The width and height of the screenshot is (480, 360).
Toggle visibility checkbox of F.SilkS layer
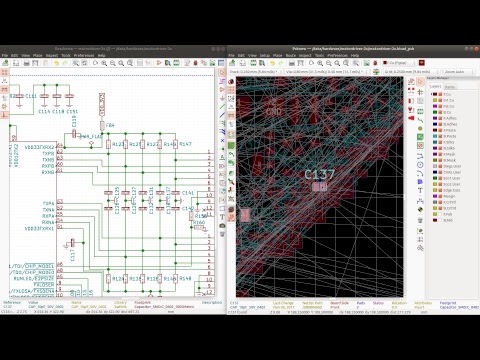click(440, 142)
